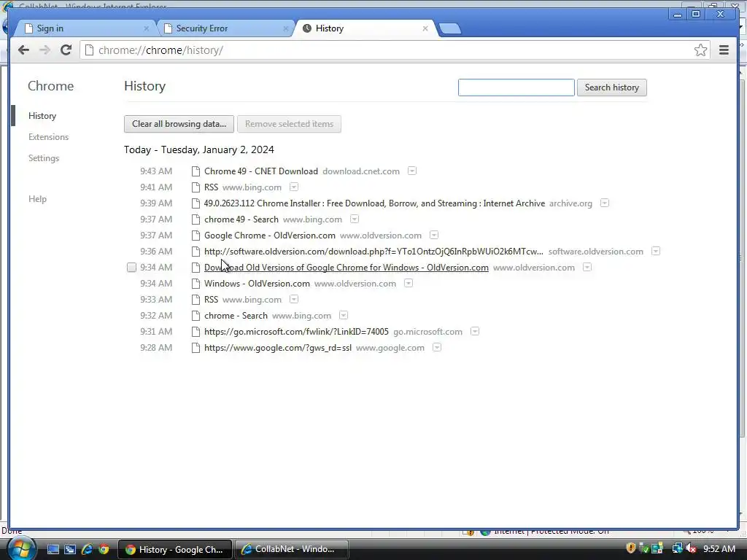
Task: Click page icon of Windows - OldVersion.com entry
Action: click(196, 284)
